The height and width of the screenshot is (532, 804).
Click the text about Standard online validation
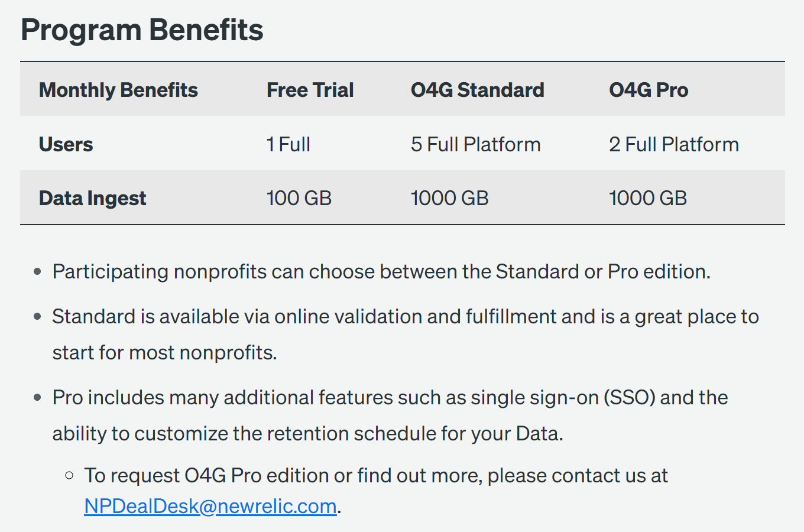[406, 317]
